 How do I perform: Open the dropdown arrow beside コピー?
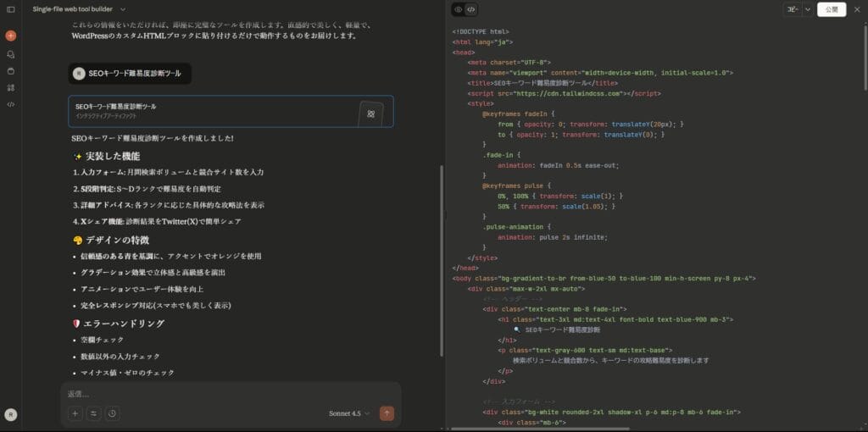tap(808, 9)
